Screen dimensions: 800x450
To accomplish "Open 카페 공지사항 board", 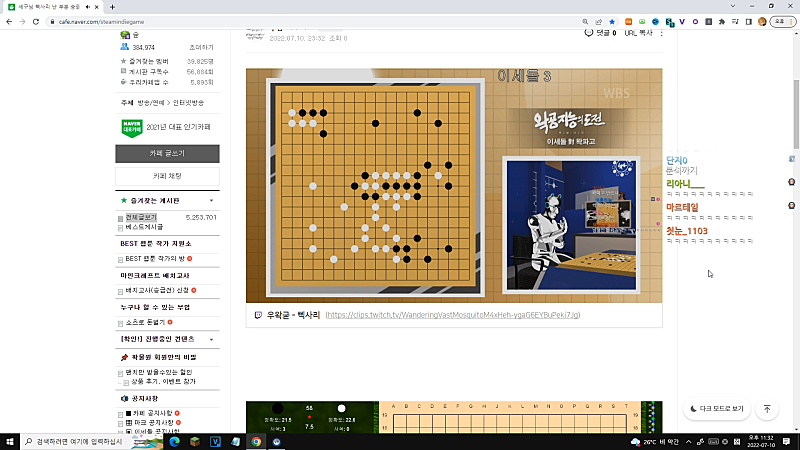I will pyautogui.click(x=153, y=413).
